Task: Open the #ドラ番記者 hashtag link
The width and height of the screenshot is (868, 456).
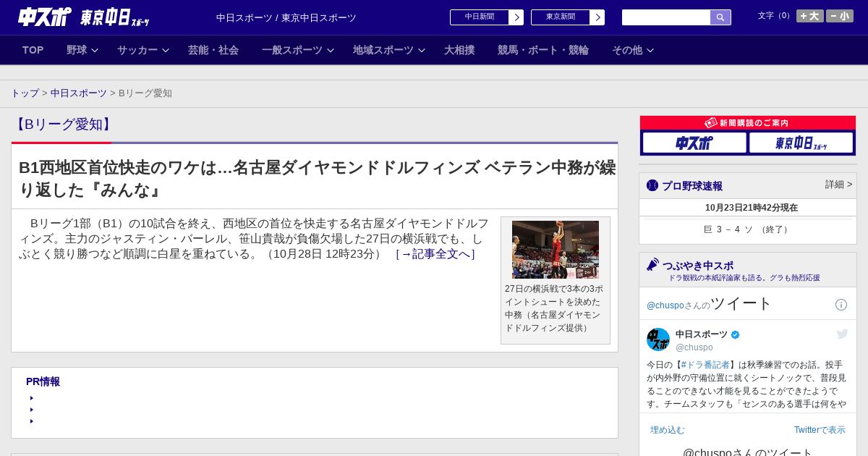Action: click(x=705, y=365)
